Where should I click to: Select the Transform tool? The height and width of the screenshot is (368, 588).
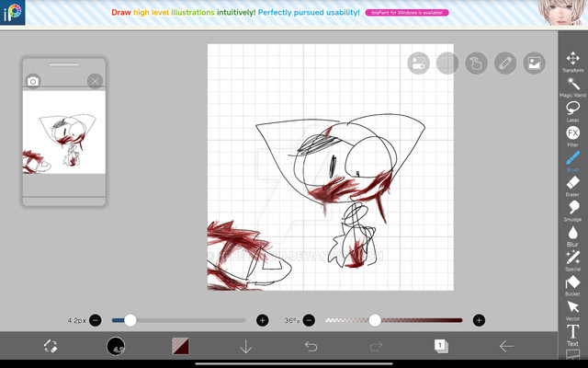pos(572,60)
